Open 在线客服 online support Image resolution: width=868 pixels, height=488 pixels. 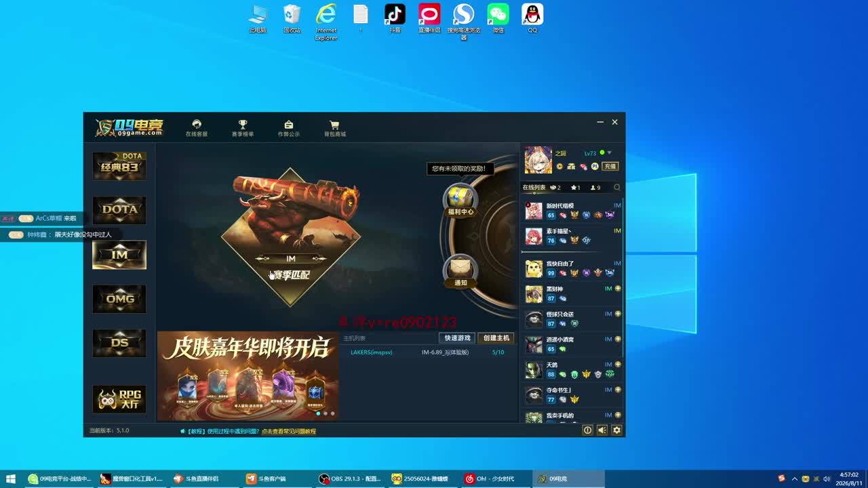click(x=197, y=128)
